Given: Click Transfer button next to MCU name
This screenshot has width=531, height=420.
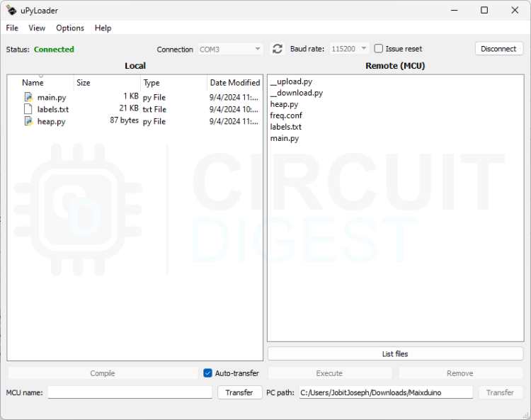Looking at the screenshot, I should click(239, 392).
